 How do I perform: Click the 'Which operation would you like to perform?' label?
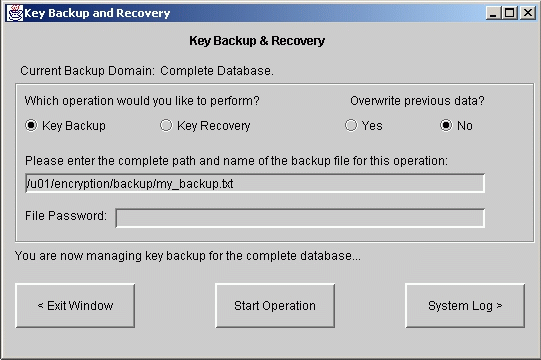(x=142, y=101)
